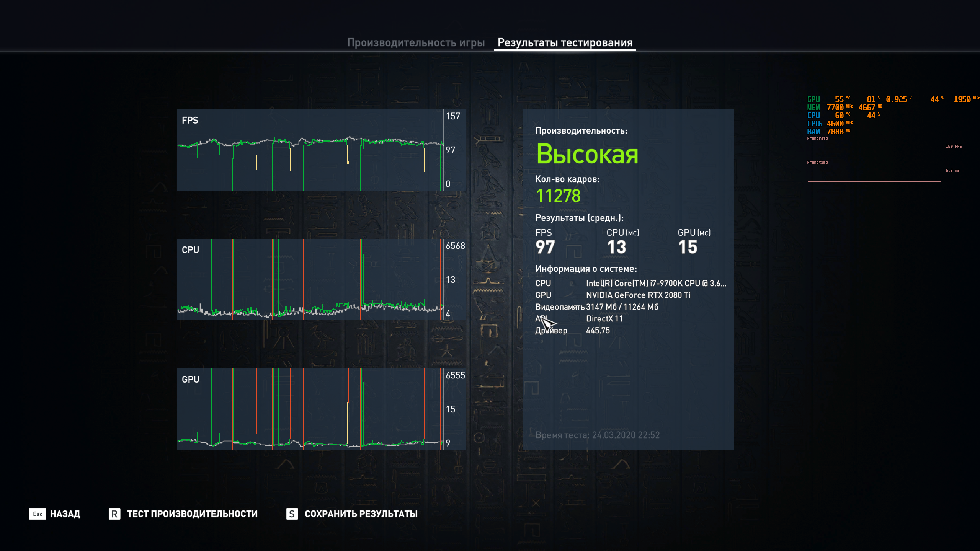Click the R key icon

(114, 514)
